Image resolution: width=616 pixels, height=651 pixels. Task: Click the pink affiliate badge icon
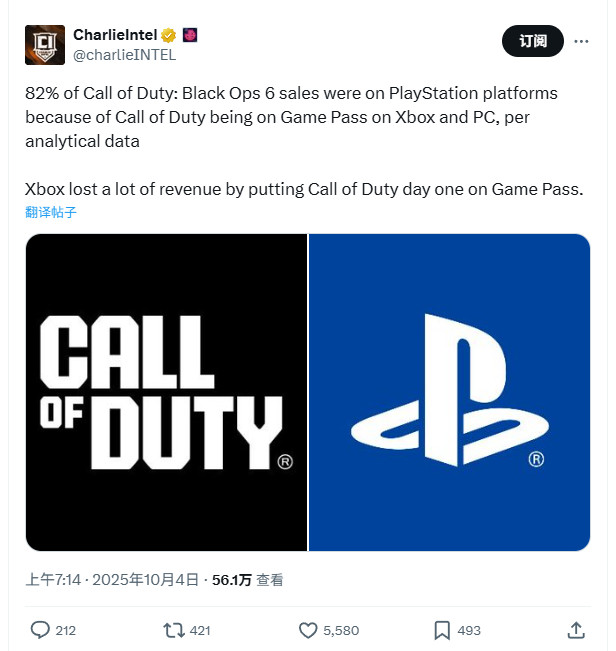(x=189, y=35)
